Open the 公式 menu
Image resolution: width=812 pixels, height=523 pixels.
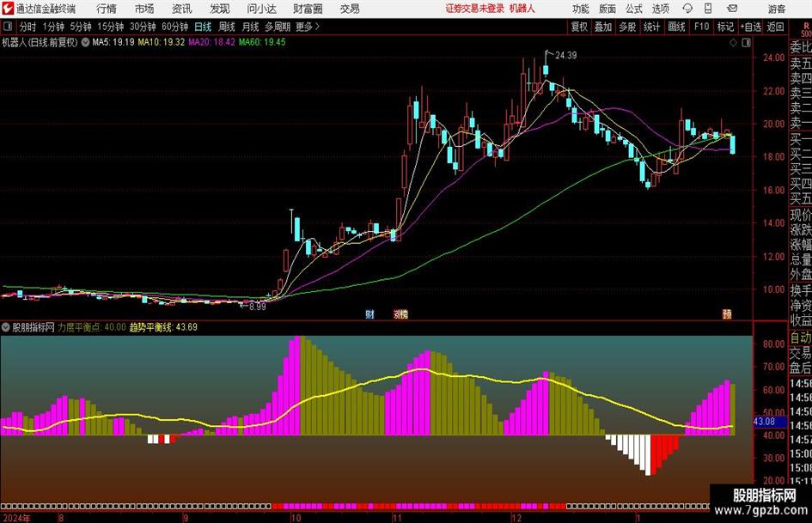click(x=634, y=9)
